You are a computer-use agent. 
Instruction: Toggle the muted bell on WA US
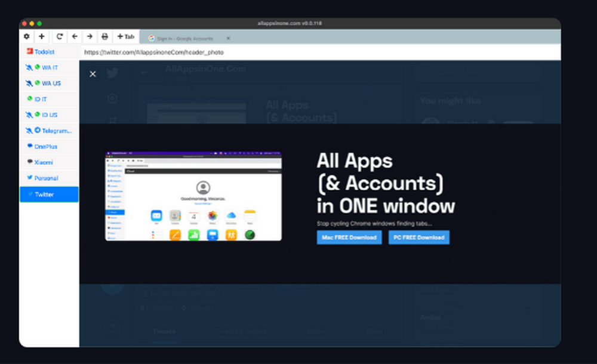[29, 83]
